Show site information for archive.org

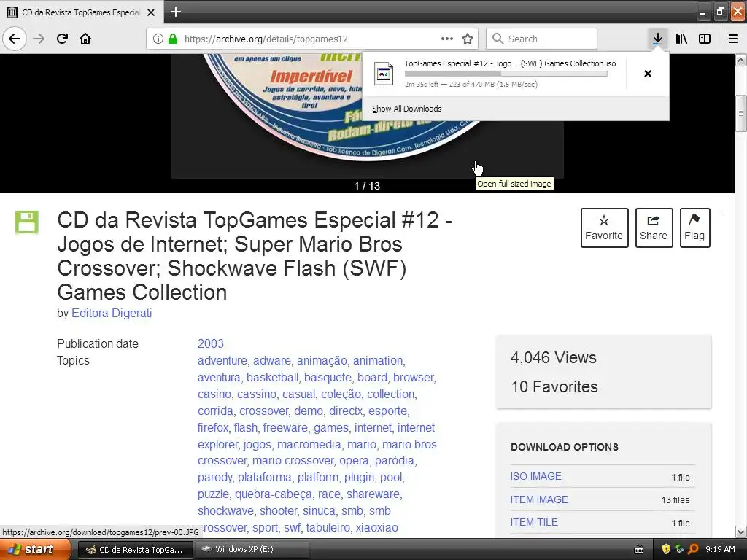coord(158,39)
